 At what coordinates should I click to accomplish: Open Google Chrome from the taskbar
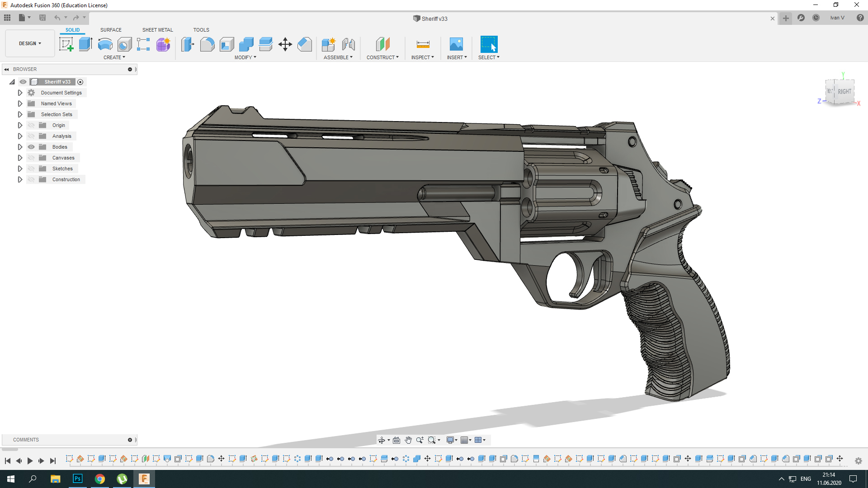pos(100,479)
